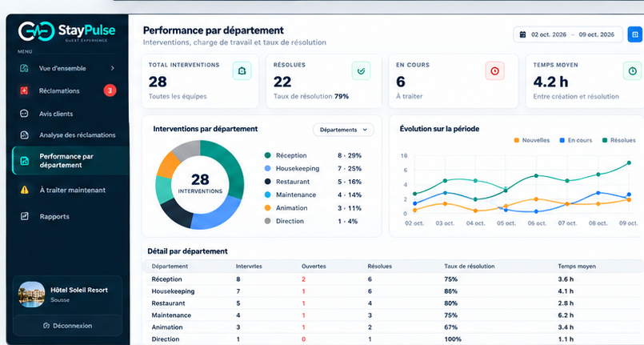Click the 100% resolution rate value
This screenshot has width=644, height=345.
coord(453,339)
